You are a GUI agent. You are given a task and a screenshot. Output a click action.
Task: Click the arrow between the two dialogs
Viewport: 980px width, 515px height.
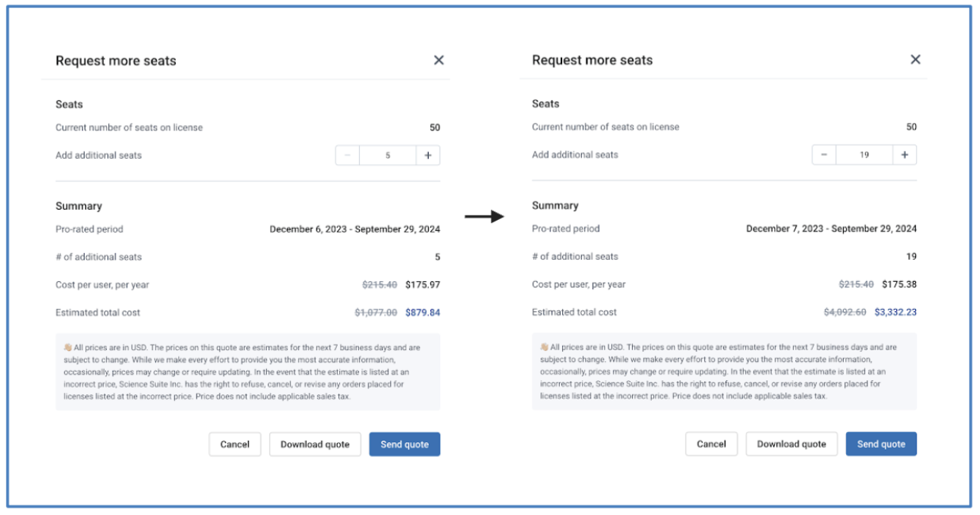[484, 216]
